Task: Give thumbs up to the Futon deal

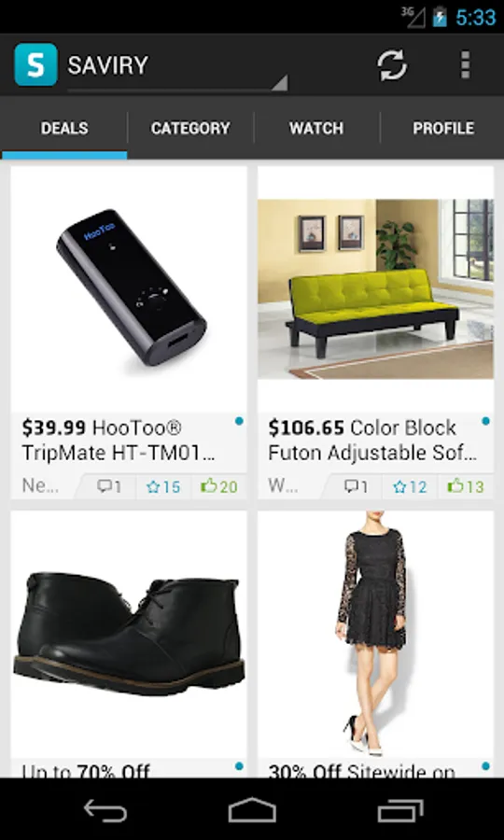Action: pyautogui.click(x=466, y=486)
